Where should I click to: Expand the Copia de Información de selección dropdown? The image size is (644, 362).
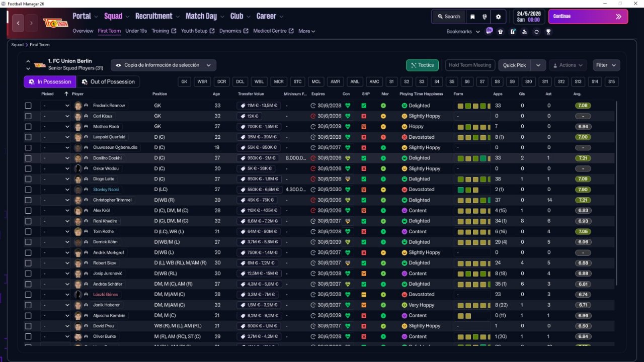(164, 65)
